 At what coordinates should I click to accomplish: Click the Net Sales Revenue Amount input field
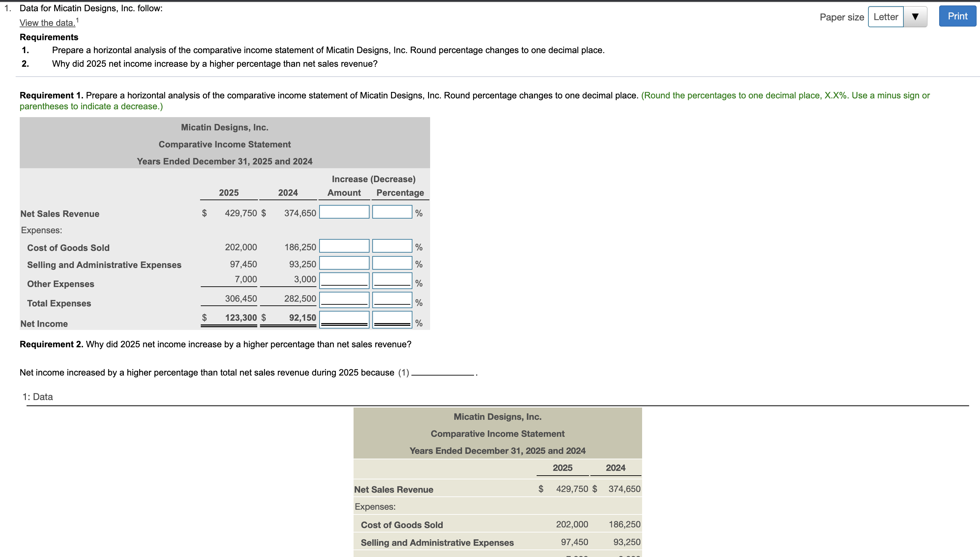(x=344, y=211)
